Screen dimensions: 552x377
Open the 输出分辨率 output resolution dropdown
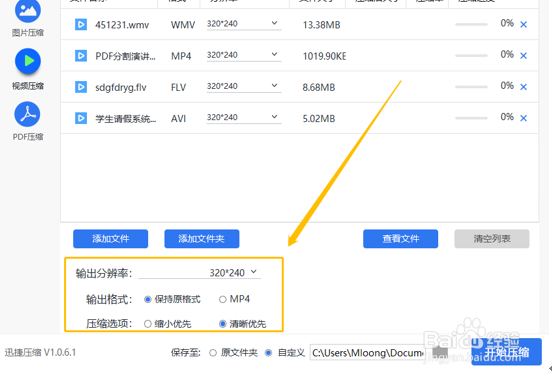(x=200, y=272)
